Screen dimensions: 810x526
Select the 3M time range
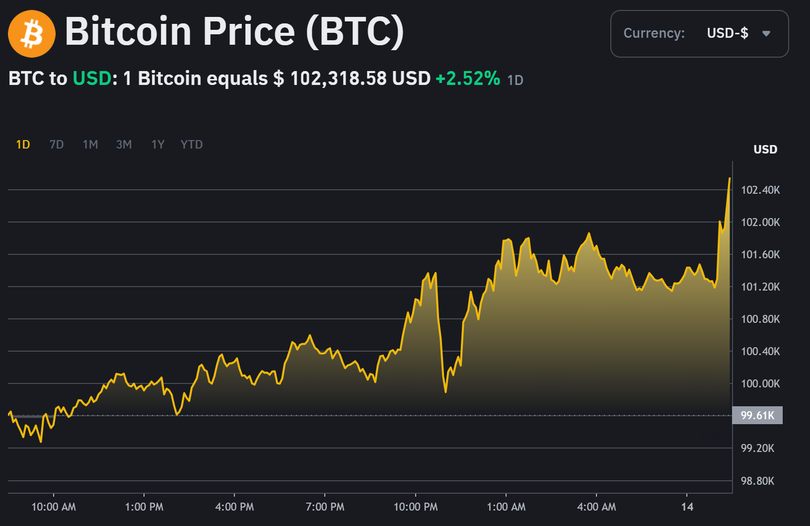[124, 144]
